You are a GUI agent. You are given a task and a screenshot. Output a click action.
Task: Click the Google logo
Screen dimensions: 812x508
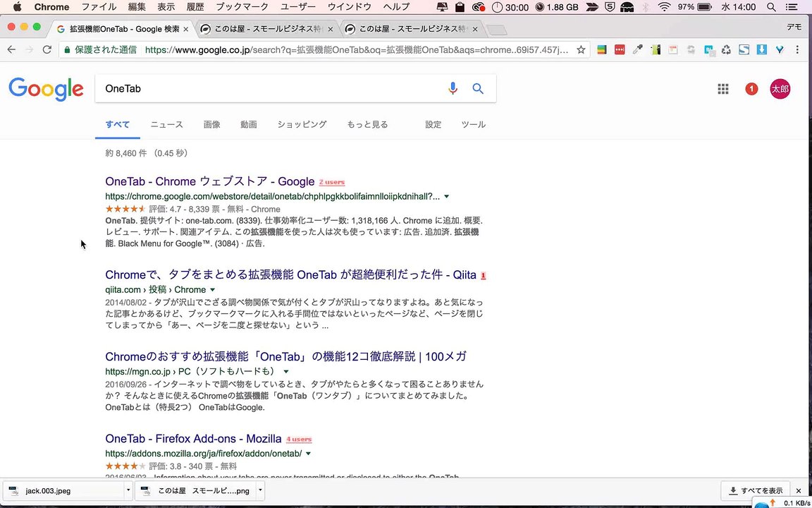click(46, 89)
